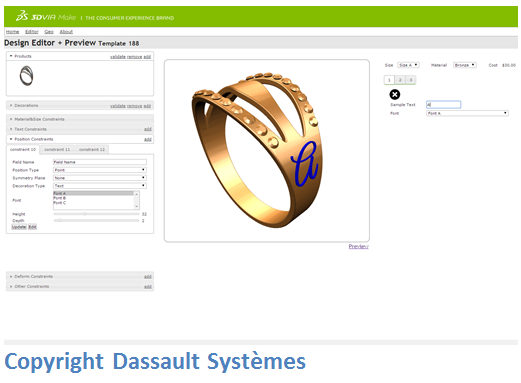Click add link in Text Constraints
Image resolution: width=521 pixels, height=383 pixels.
tap(148, 129)
